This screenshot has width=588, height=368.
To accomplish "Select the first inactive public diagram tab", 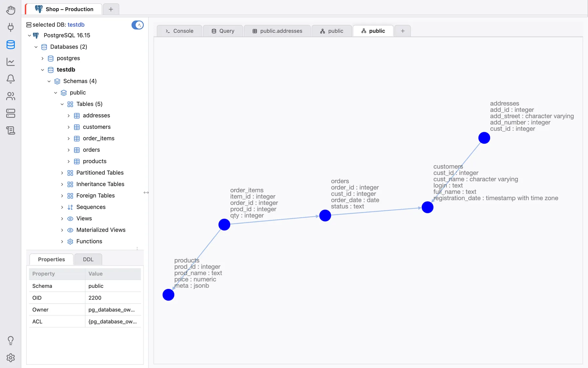I will [332, 31].
